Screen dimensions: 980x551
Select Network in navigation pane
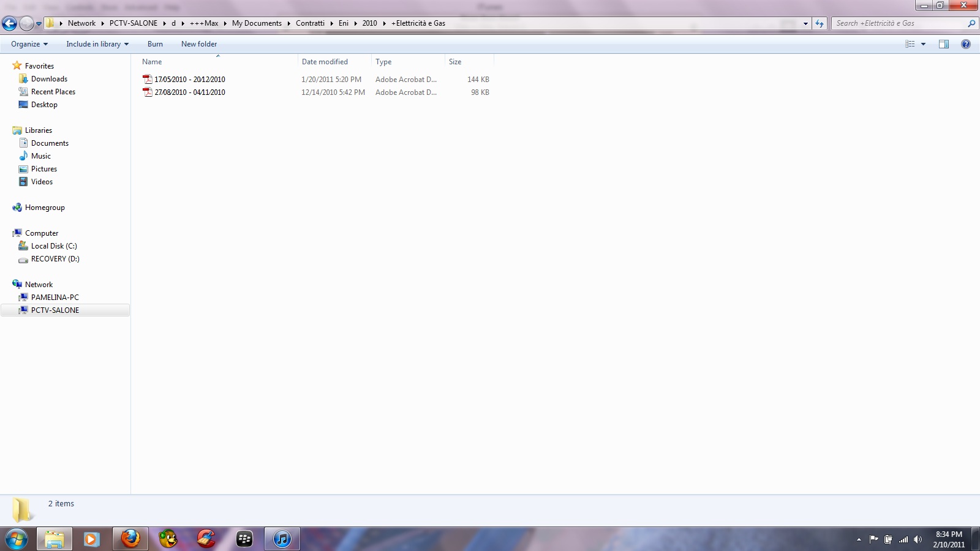click(x=39, y=285)
